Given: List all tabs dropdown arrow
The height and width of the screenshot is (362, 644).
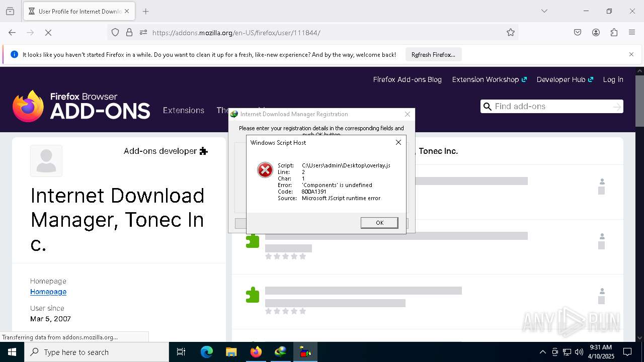Looking at the screenshot, I should 544,11.
